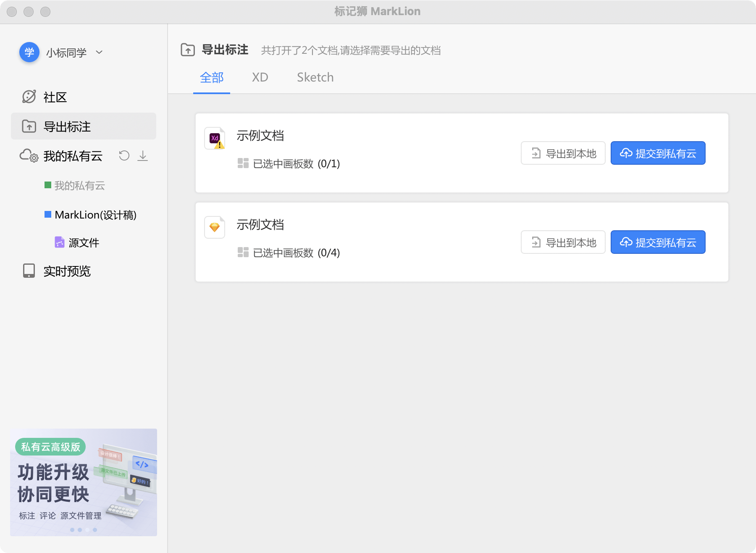The width and height of the screenshot is (756, 553).
Task: Click the Sketch document diamond icon
Action: (x=214, y=227)
